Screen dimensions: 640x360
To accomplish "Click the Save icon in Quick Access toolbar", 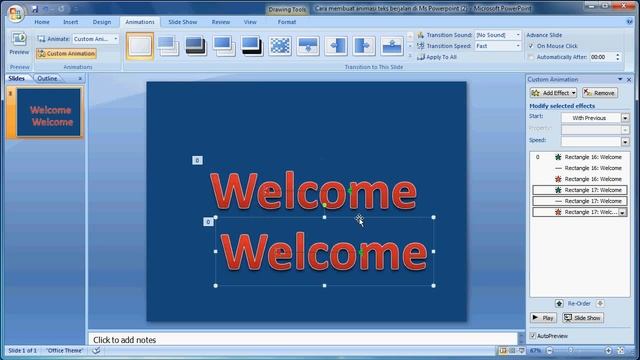I will (x=35, y=9).
